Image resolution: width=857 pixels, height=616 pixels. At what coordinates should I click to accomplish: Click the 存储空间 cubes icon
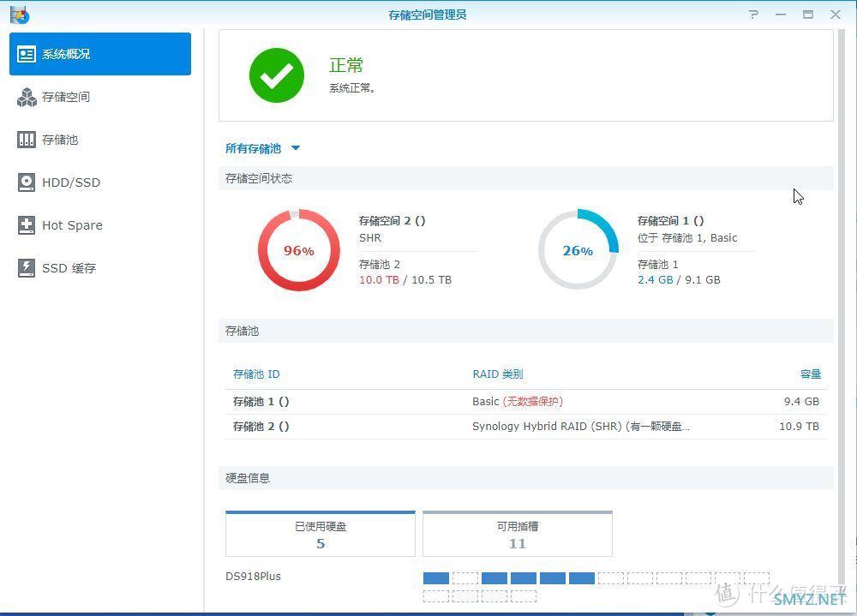click(x=27, y=97)
